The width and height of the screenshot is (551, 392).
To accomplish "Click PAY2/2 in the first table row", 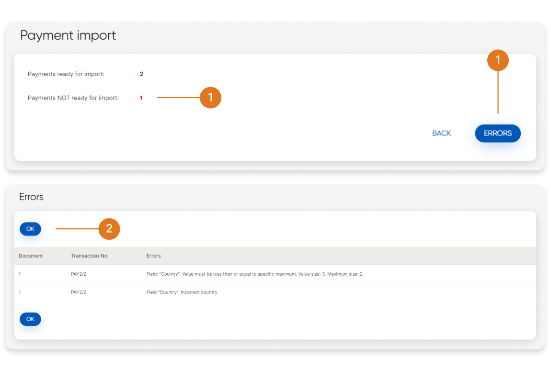I will click(x=79, y=274).
